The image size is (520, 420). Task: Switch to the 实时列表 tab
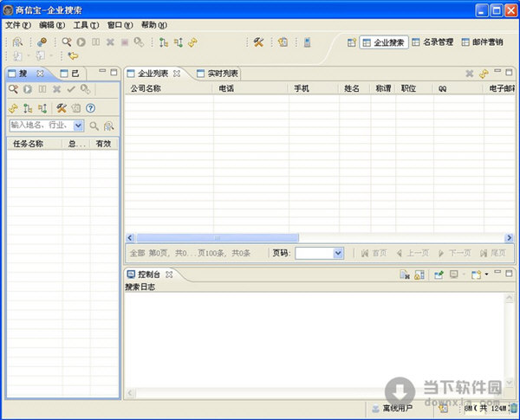point(218,74)
